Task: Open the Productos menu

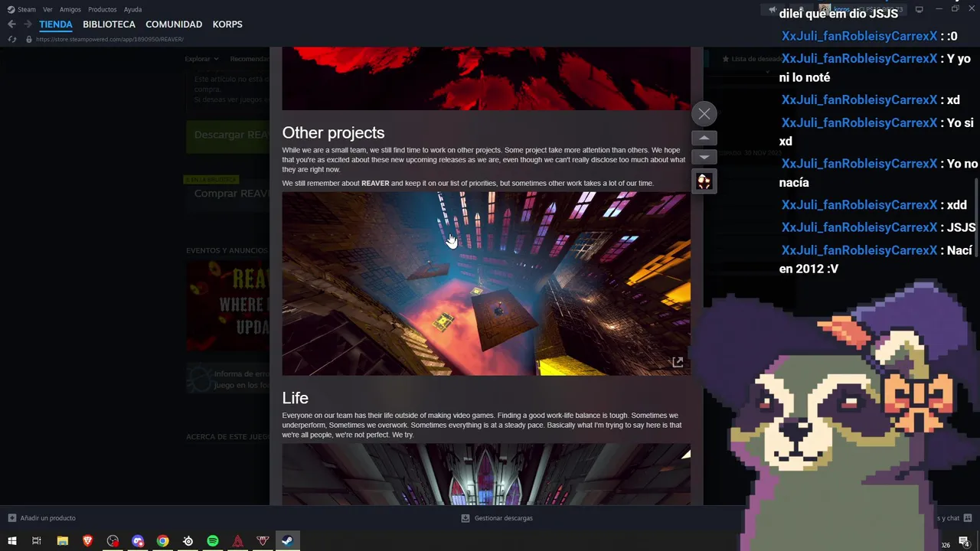Action: point(103,9)
